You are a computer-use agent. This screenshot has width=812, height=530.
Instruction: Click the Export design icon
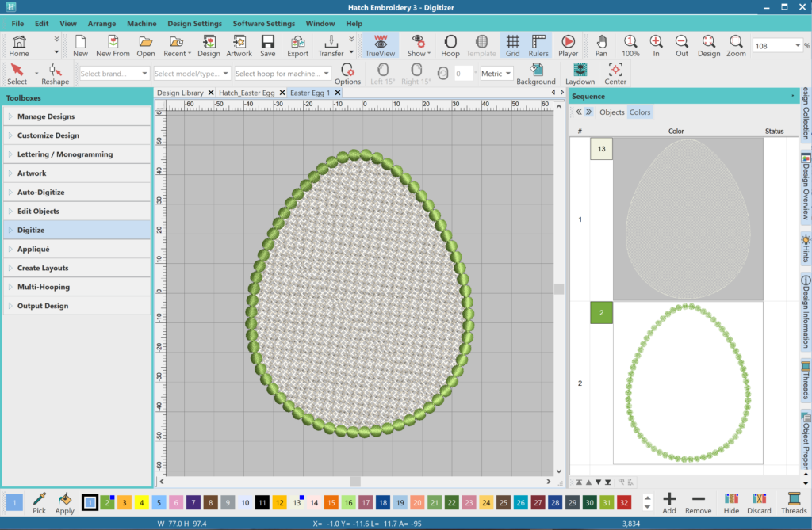click(x=298, y=46)
